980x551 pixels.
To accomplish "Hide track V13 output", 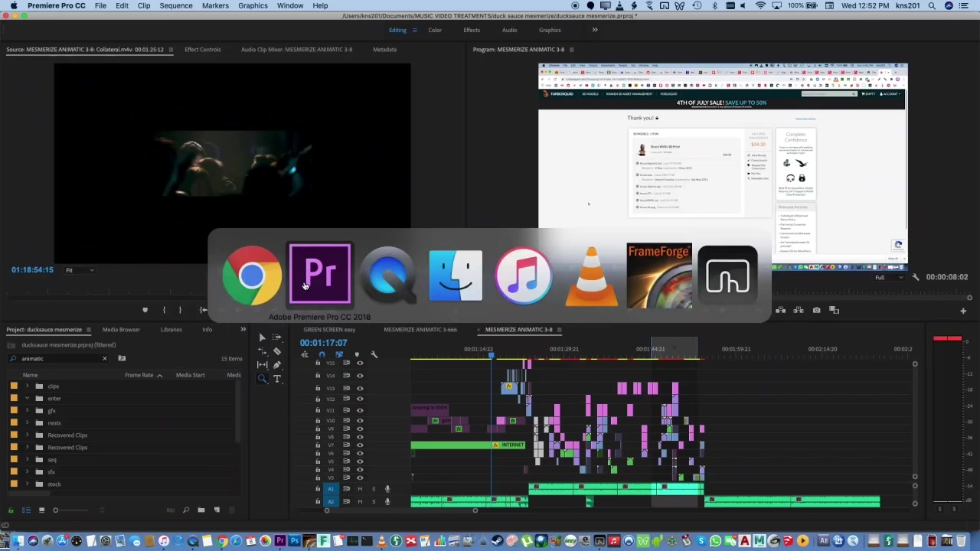I will click(360, 388).
